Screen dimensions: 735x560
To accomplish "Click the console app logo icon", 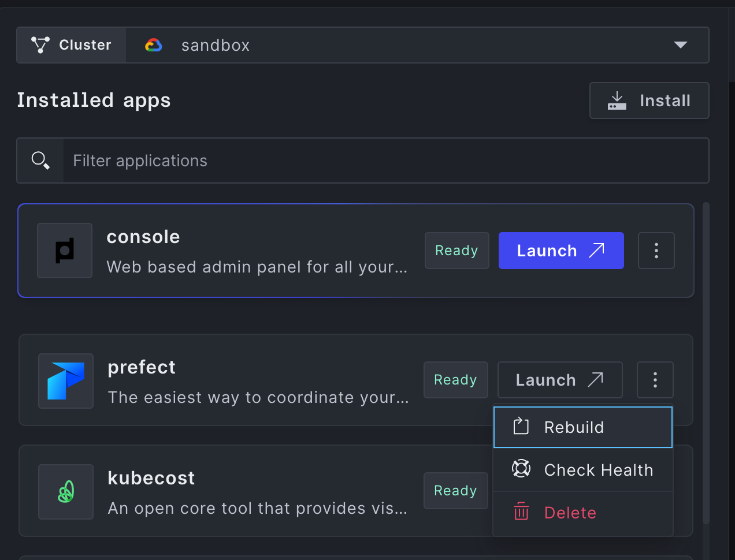I will pyautogui.click(x=65, y=251).
